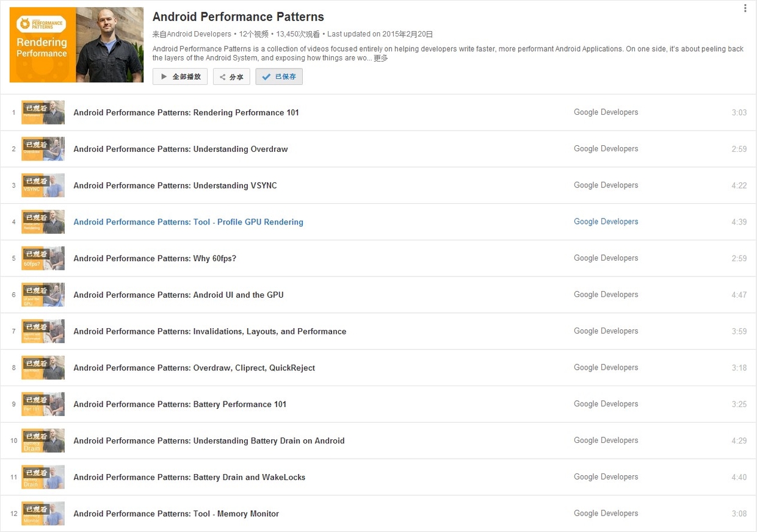Screen dimensions: 757x532
Task: Click the 4:39 duration label on video 4
Action: point(739,221)
